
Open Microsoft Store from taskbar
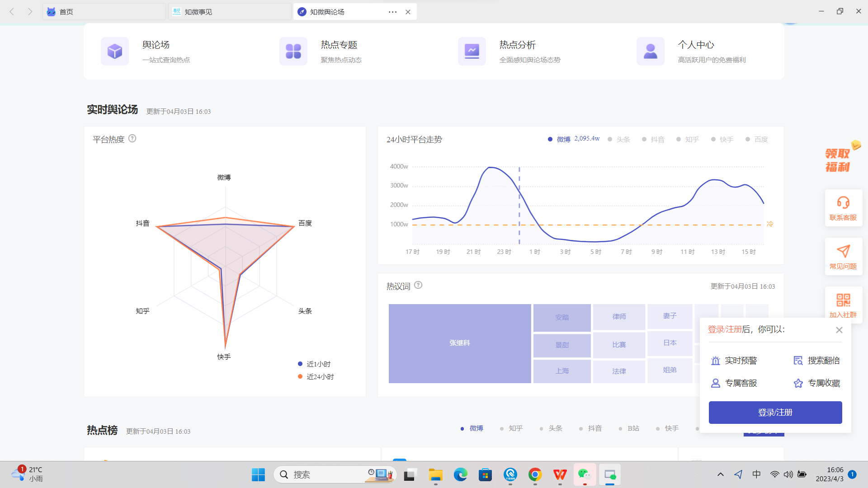(x=485, y=474)
